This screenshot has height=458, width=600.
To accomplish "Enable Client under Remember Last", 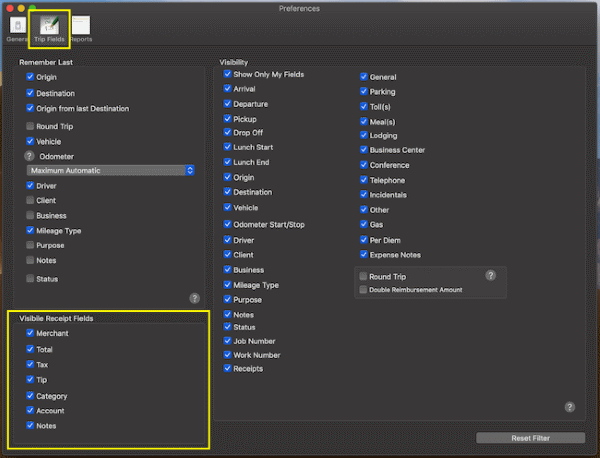I will [x=31, y=200].
